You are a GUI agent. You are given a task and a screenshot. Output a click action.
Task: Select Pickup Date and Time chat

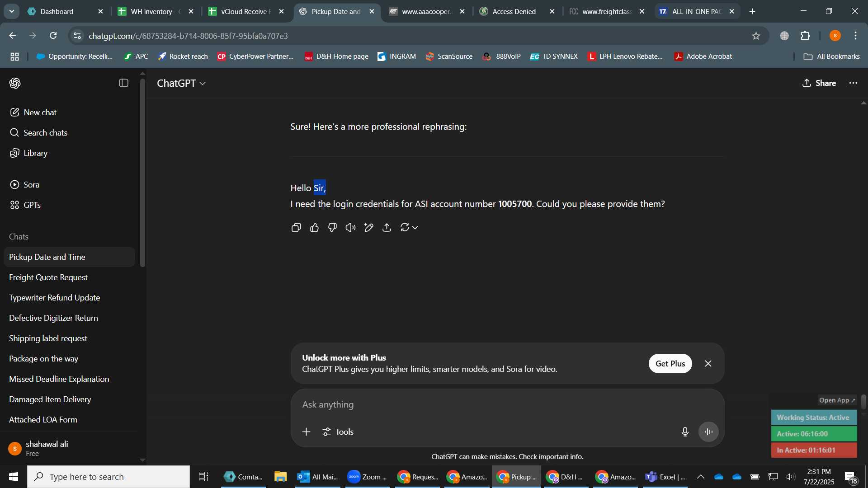[69, 257]
